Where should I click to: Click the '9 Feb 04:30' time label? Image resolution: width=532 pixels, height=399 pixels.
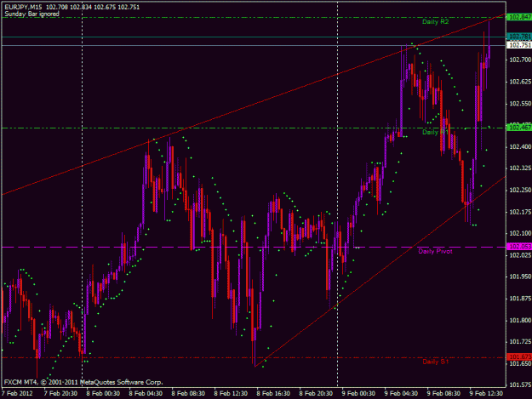coord(401,393)
